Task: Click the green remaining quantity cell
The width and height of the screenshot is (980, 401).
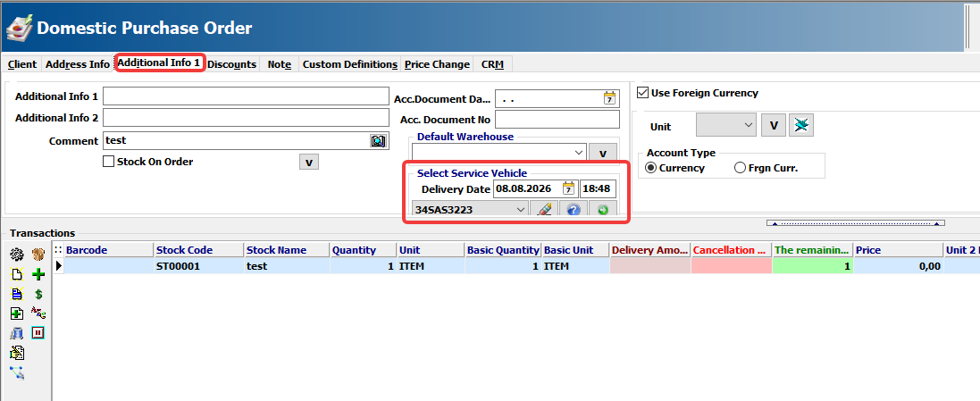Action: pos(813,266)
